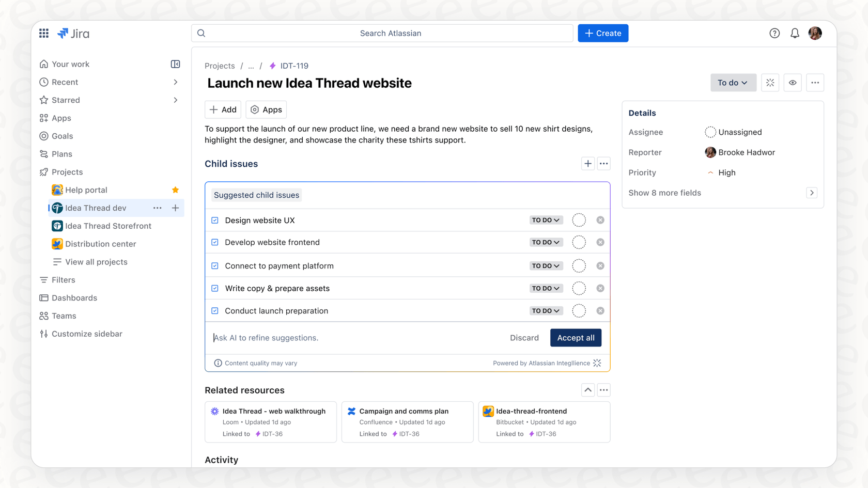Watch the issue via the eye icon

coord(793,83)
